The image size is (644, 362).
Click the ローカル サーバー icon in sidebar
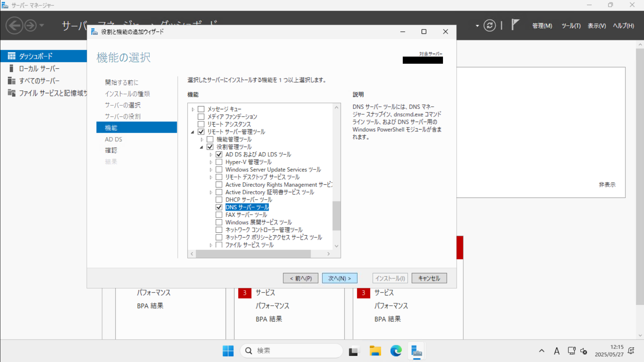(11, 68)
